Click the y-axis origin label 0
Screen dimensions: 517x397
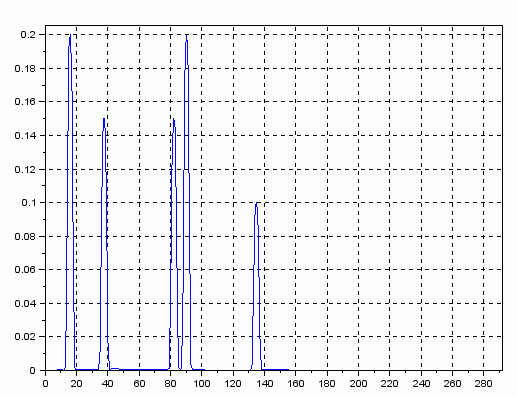point(32,370)
